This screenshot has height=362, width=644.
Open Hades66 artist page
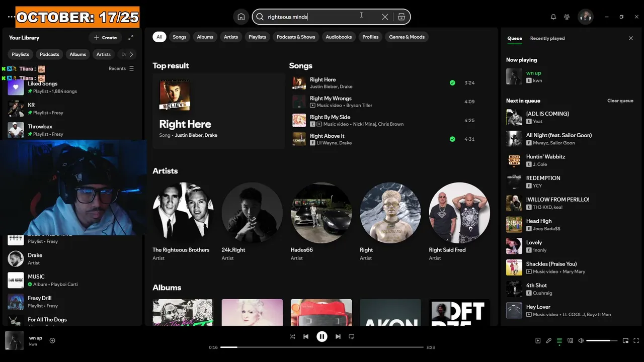click(x=321, y=221)
